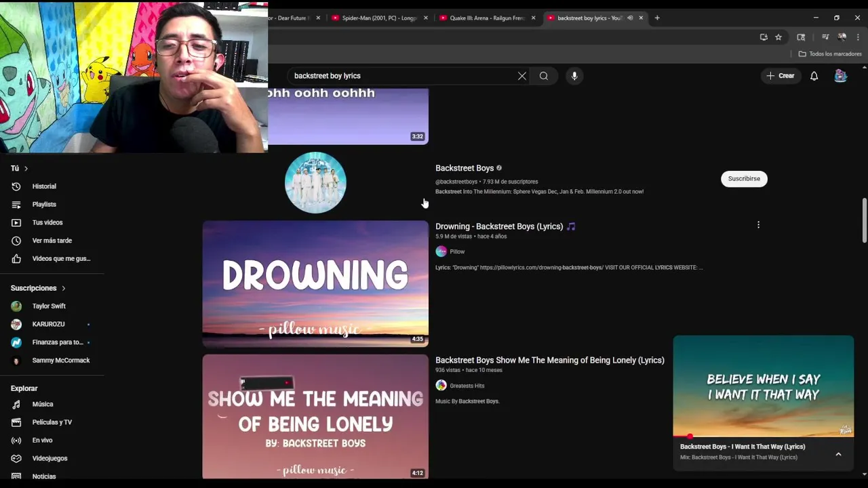Screen dimensions: 868x488
Task: Close the backstreet boy lyrics tab
Action: tap(641, 18)
